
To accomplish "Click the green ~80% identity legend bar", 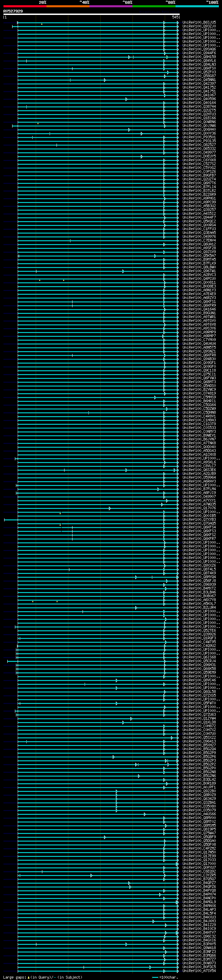I will (154, 6).
